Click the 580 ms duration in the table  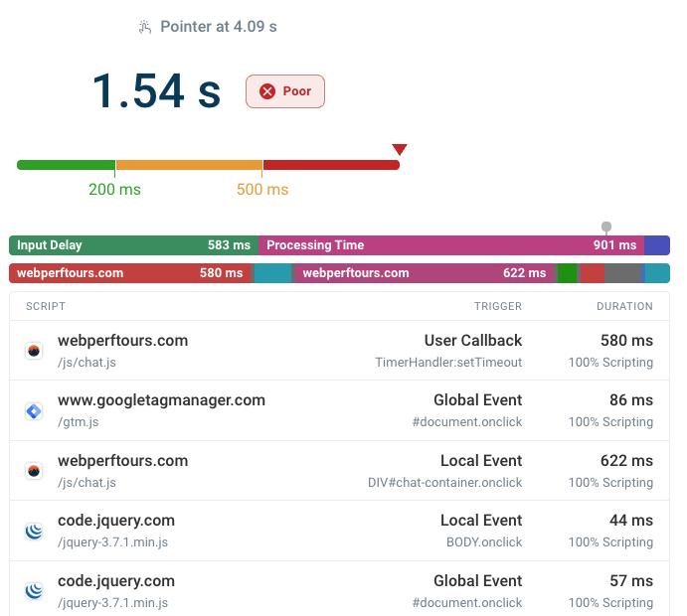click(x=626, y=341)
